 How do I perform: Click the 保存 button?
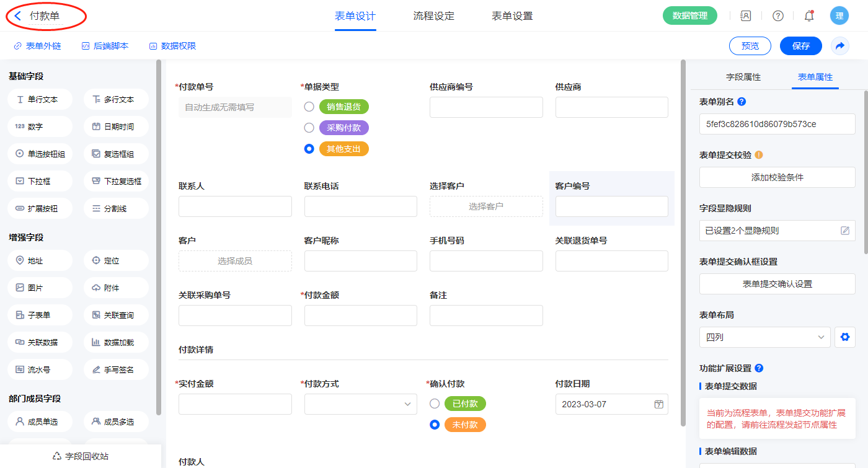pos(800,46)
